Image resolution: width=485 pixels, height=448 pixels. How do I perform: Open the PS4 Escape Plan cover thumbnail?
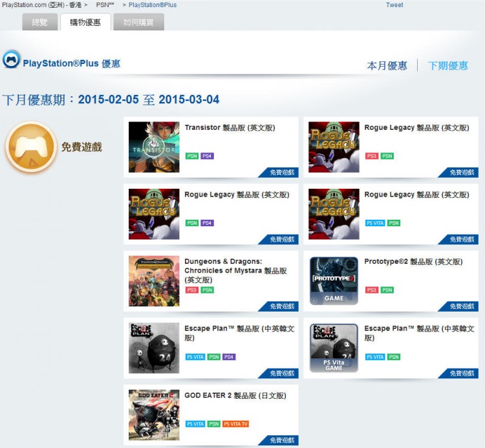coord(154,348)
